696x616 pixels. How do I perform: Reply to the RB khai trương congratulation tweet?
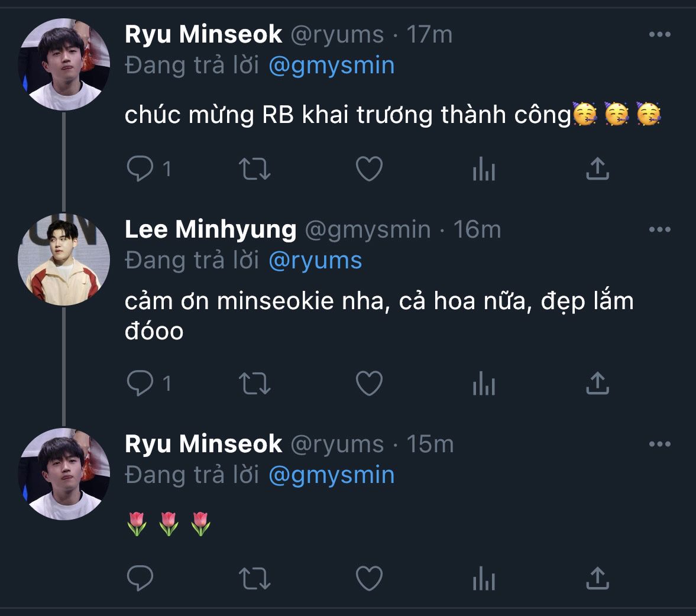pyautogui.click(x=141, y=169)
